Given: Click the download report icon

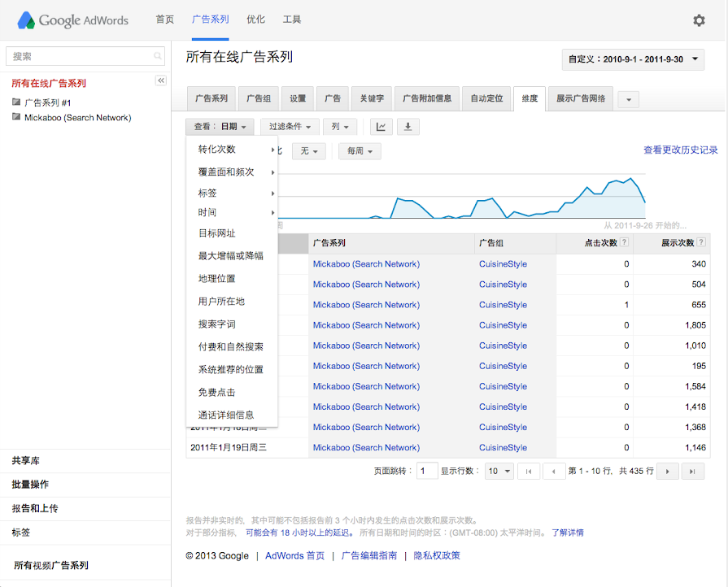Looking at the screenshot, I should click(x=408, y=127).
